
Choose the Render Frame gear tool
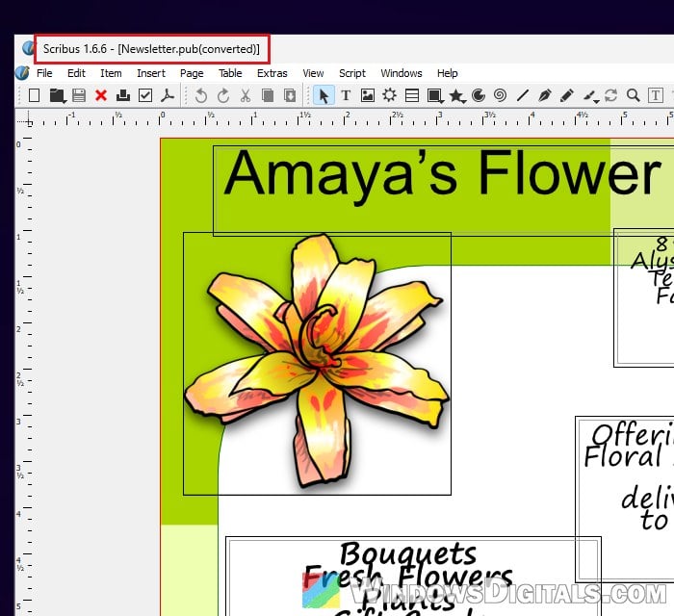tap(389, 95)
